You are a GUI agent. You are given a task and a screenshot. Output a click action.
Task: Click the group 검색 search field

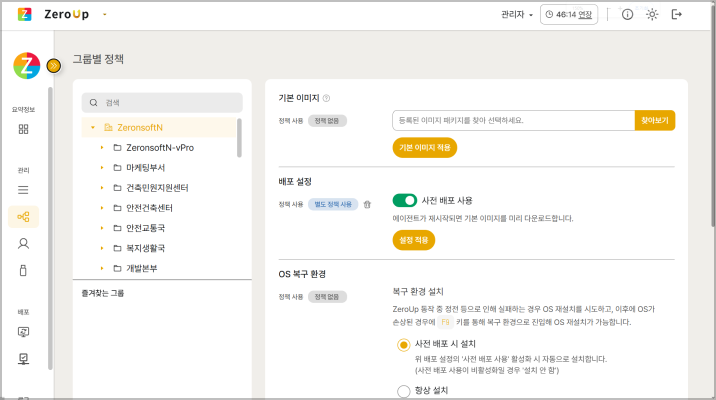tap(162, 102)
